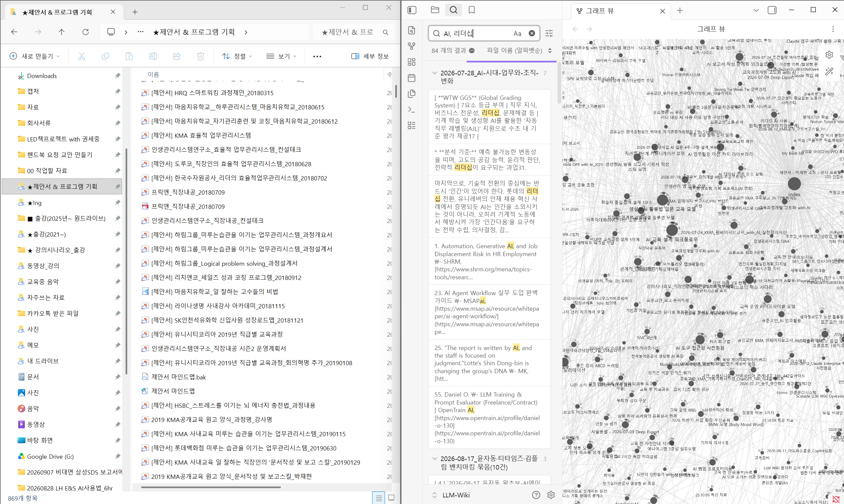Open 정렬 sort menu

pyautogui.click(x=237, y=56)
